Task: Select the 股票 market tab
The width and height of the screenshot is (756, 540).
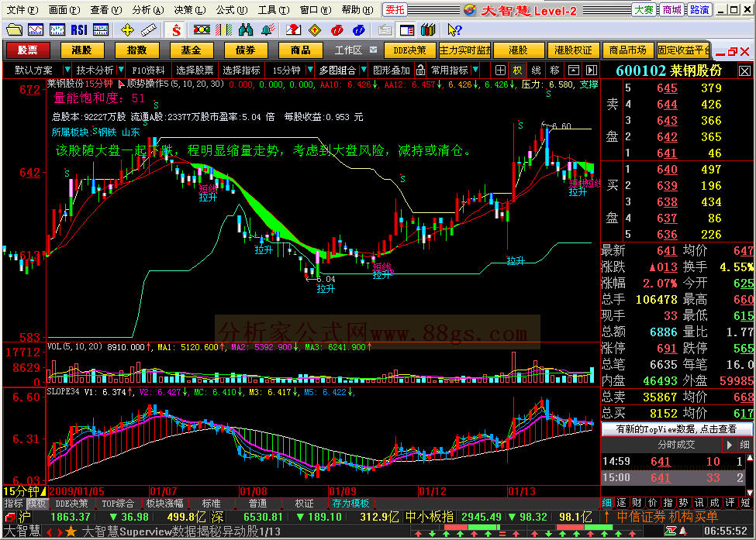Action: coord(28,50)
